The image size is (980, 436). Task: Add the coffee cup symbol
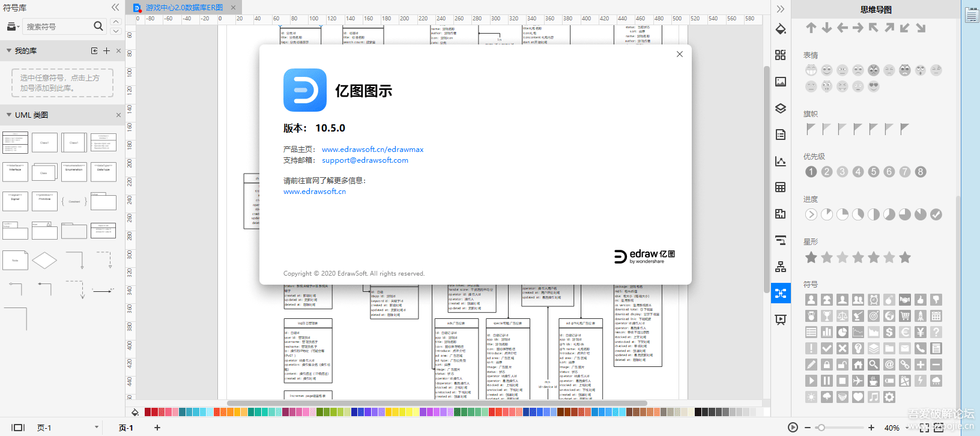pyautogui.click(x=874, y=381)
